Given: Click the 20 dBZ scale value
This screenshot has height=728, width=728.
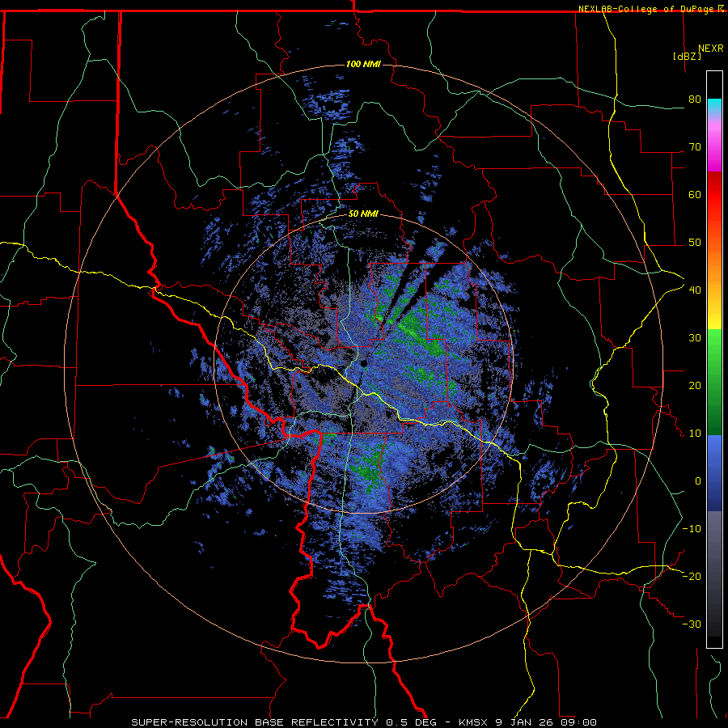Looking at the screenshot, I should coord(695,386).
